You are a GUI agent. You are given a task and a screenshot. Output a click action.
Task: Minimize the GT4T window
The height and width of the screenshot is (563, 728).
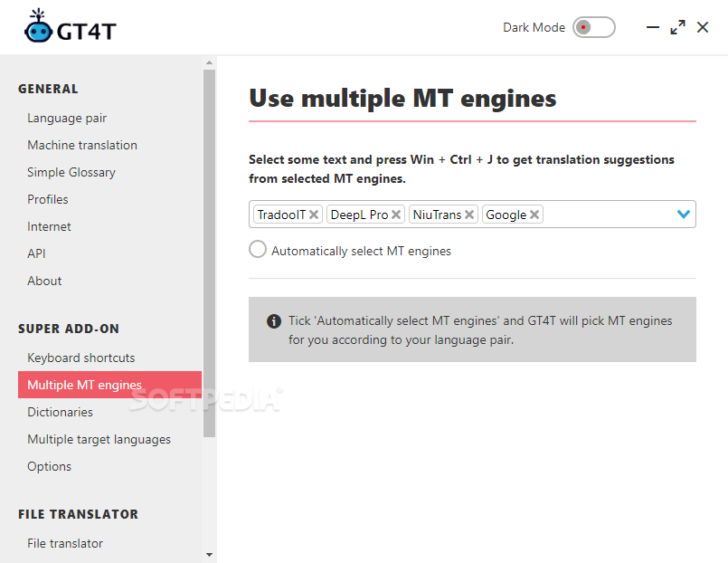pos(653,27)
